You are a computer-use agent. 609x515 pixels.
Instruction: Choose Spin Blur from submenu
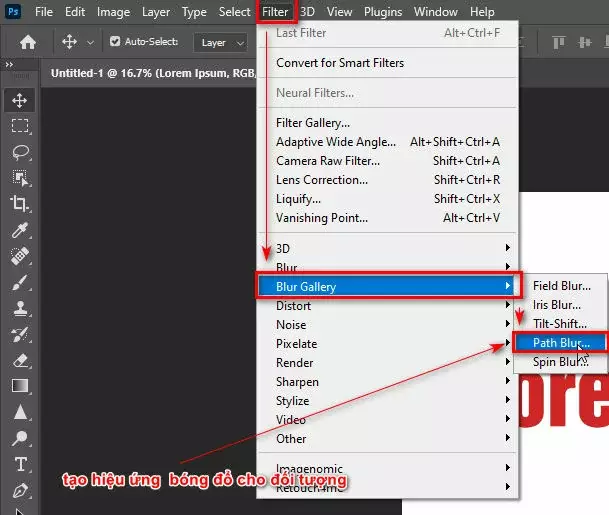(x=561, y=362)
